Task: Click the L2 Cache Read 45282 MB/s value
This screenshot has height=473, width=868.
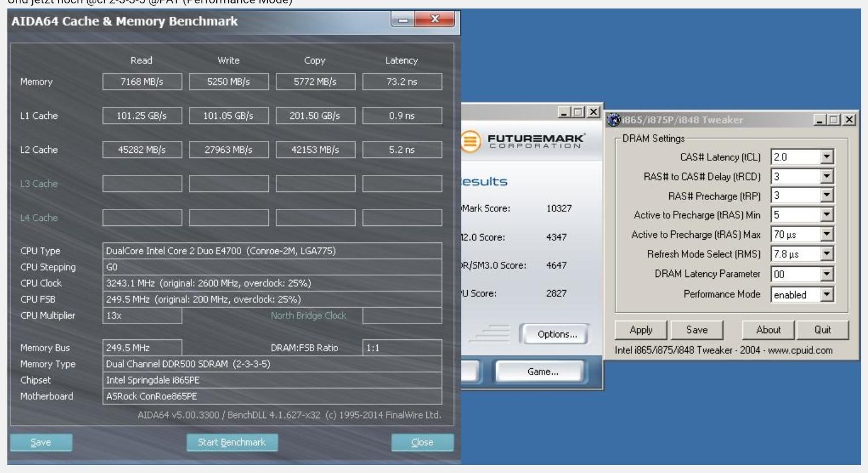Action: pyautogui.click(x=142, y=150)
